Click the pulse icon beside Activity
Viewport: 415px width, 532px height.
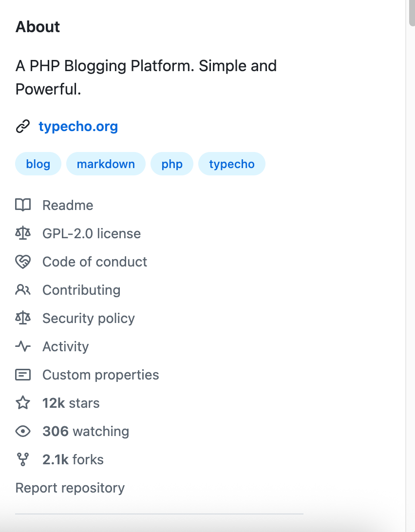tap(23, 346)
